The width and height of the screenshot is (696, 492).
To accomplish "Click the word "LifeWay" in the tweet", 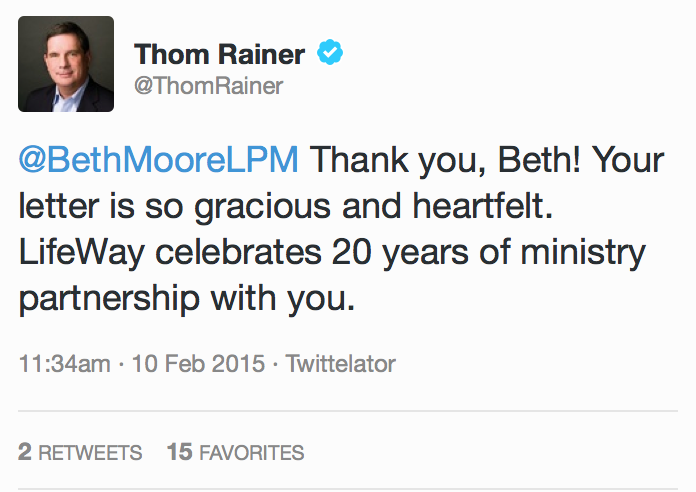I will pyautogui.click(x=82, y=253).
